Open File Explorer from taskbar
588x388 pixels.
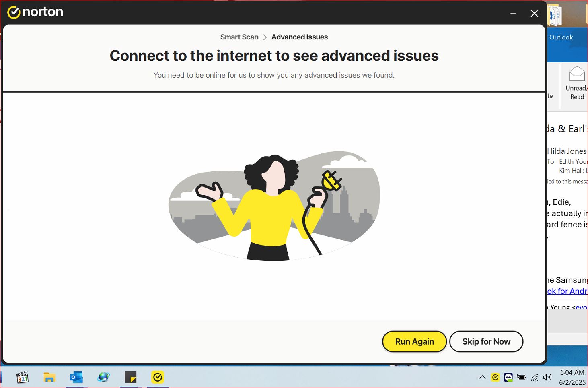click(49, 377)
